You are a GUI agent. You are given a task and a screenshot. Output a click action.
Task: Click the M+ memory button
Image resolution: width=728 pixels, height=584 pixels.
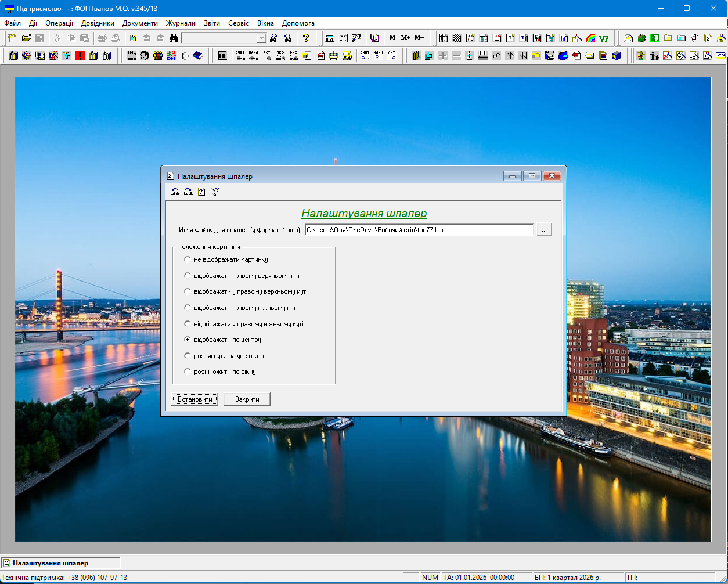click(405, 38)
